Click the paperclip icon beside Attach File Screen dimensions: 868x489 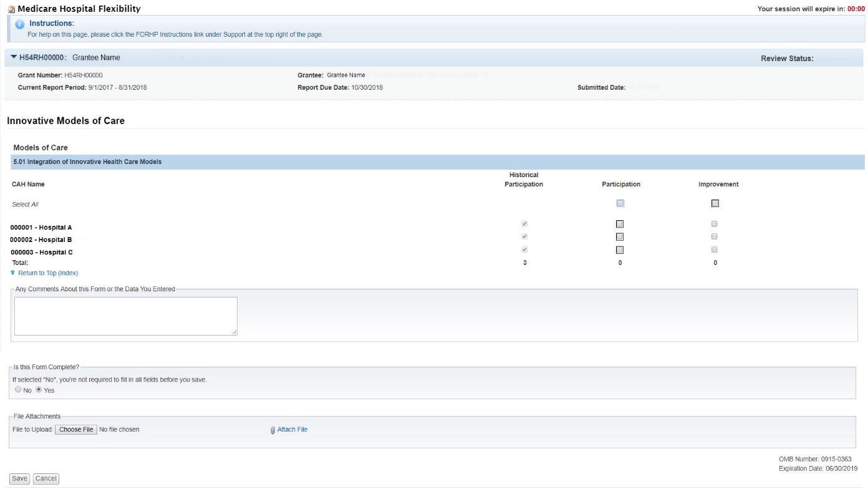tap(272, 430)
